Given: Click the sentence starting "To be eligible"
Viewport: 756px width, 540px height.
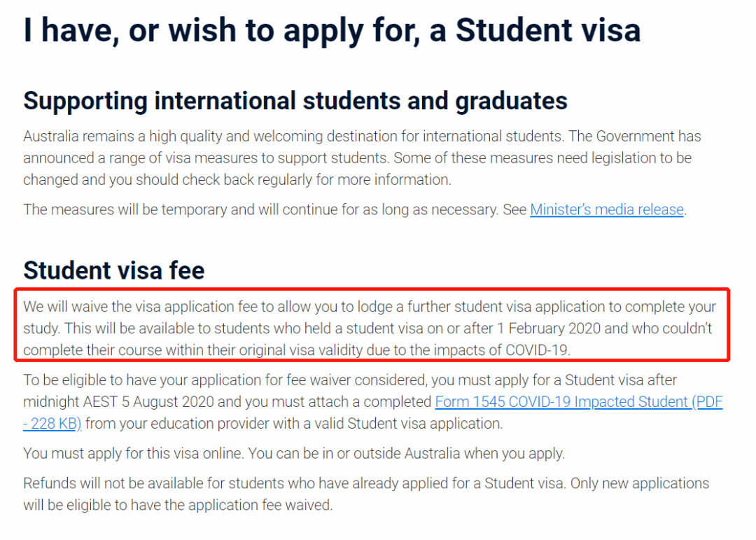Looking at the screenshot, I should click(372, 402).
